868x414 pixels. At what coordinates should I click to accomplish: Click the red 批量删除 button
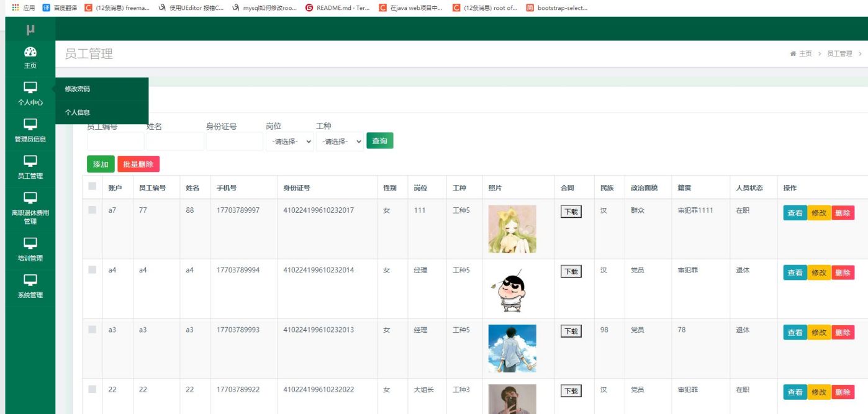pyautogui.click(x=138, y=164)
